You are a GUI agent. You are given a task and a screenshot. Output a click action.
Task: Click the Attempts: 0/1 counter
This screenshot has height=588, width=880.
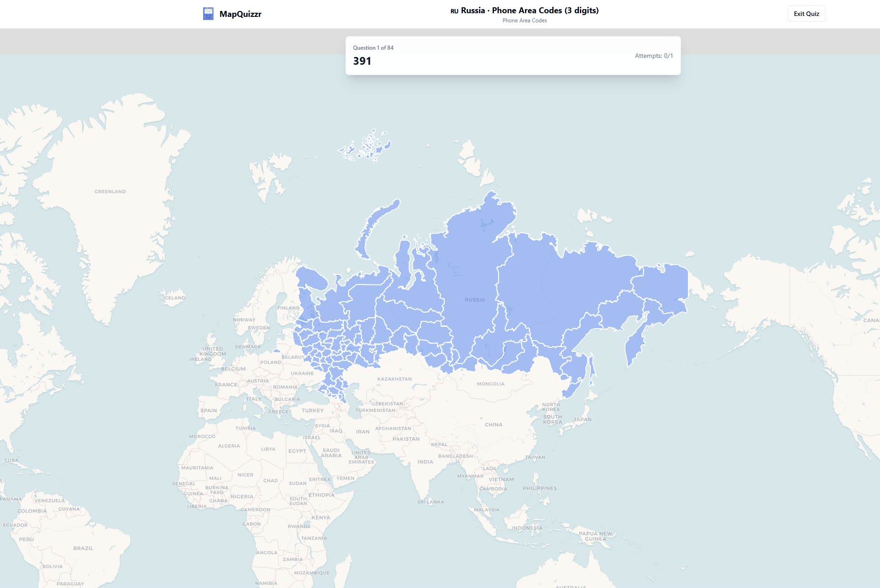(654, 56)
